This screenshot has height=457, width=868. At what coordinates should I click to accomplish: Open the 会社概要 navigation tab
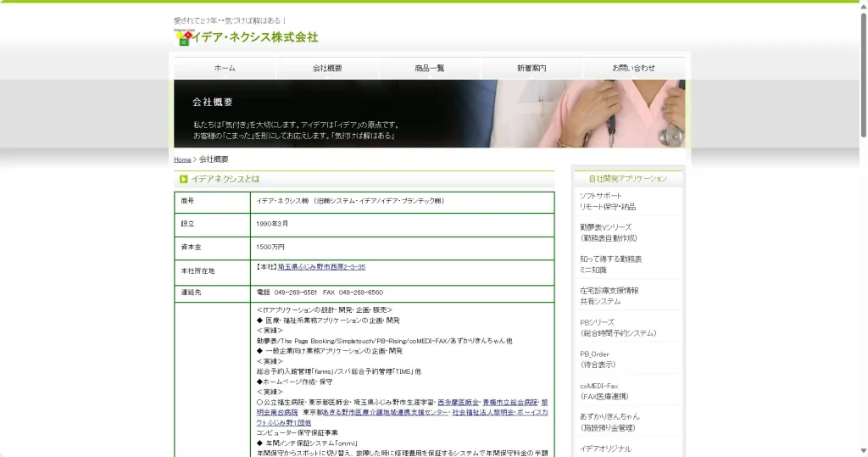(x=327, y=68)
